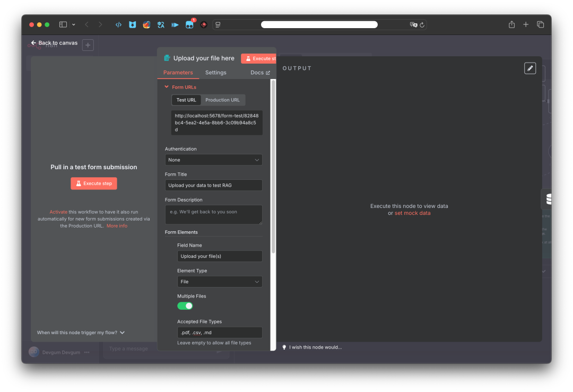Click the pencil edit output icon

click(529, 68)
